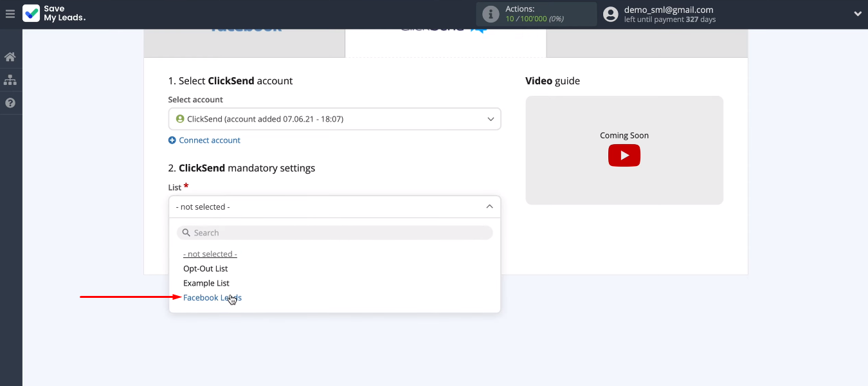Open the Select account dropdown

click(x=334, y=119)
